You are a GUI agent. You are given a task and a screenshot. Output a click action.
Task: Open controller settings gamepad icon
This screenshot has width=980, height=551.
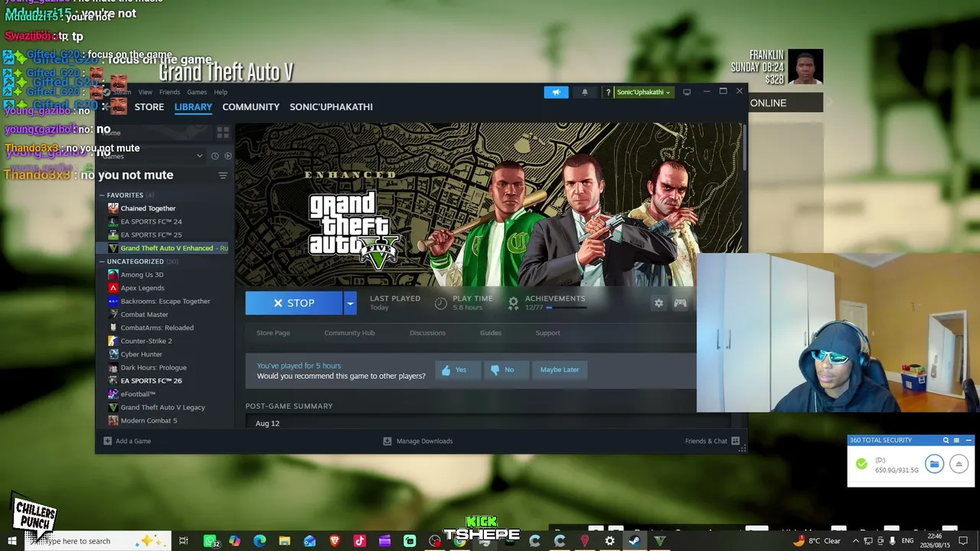click(x=680, y=303)
